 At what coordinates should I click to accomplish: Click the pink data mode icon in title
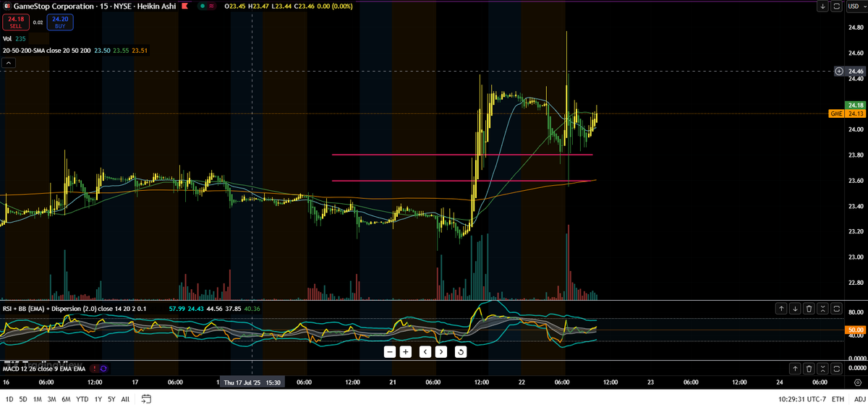213,6
